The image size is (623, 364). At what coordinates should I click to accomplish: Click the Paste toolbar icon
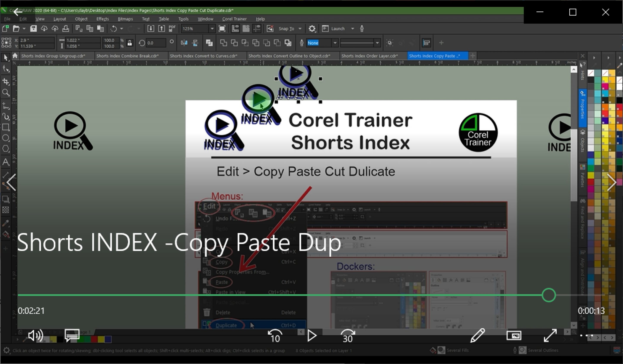tap(100, 29)
